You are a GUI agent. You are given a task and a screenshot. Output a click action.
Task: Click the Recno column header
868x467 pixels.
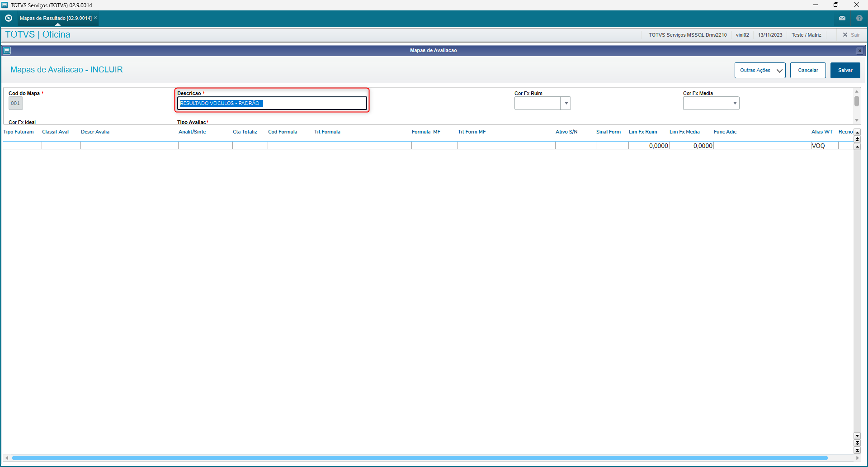845,132
